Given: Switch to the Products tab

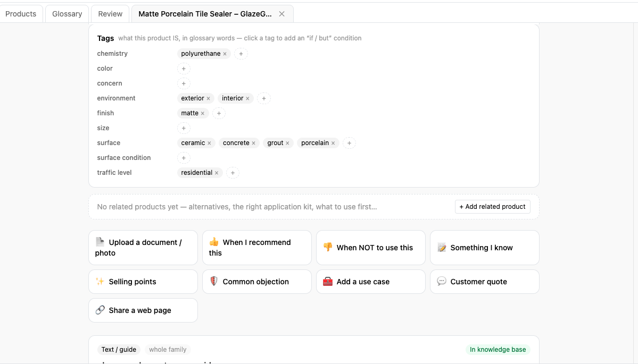Looking at the screenshot, I should coord(21,14).
